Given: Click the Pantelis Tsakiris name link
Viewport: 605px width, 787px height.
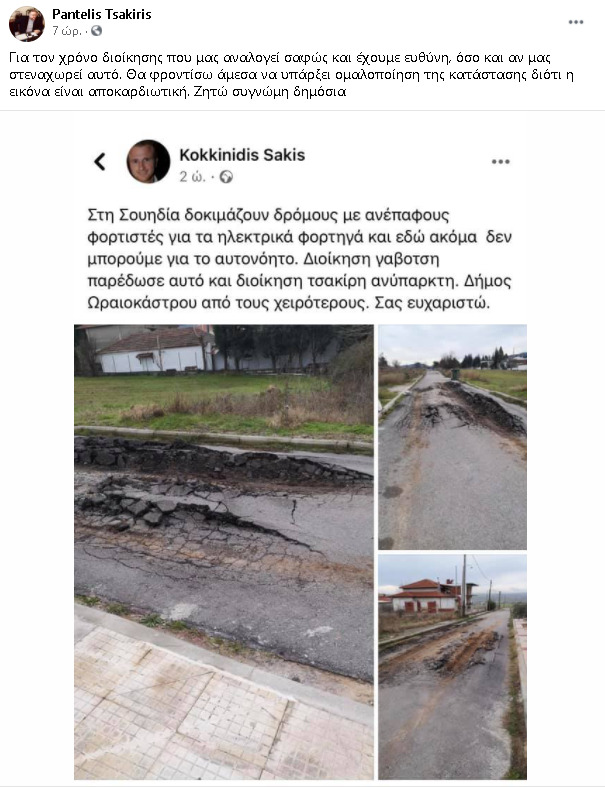Looking at the screenshot, I should click(x=101, y=14).
